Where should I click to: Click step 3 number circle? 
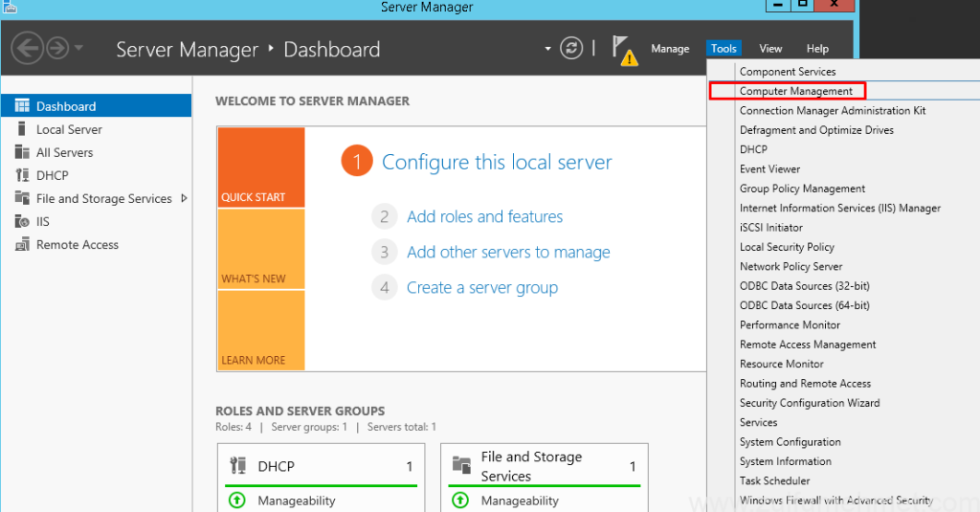tap(385, 252)
